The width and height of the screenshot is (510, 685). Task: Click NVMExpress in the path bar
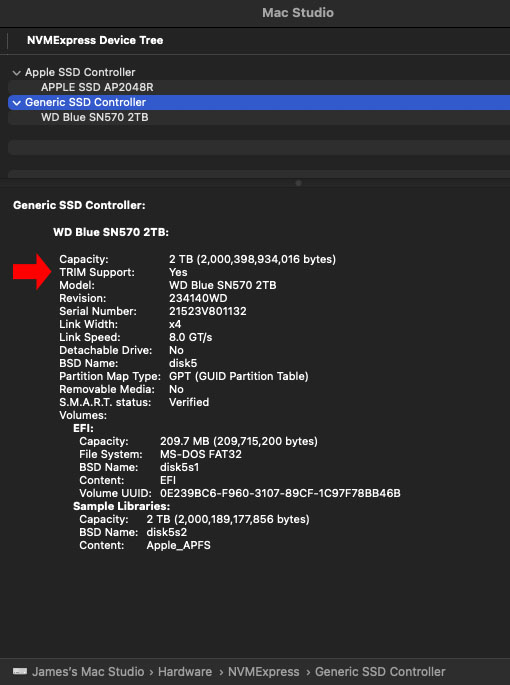pyautogui.click(x=264, y=671)
